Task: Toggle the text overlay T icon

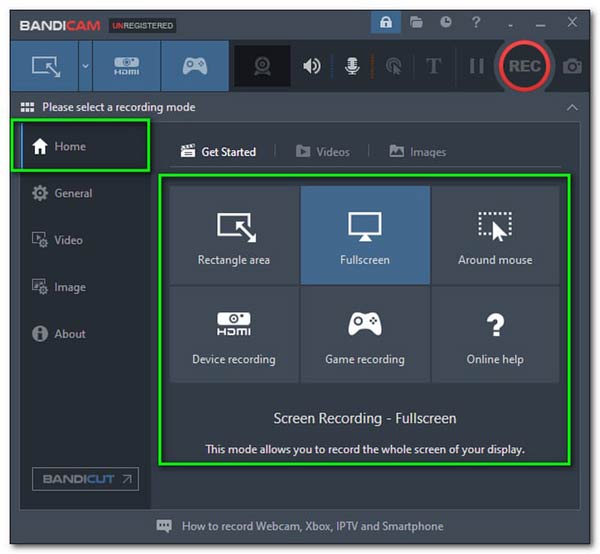Action: [434, 66]
